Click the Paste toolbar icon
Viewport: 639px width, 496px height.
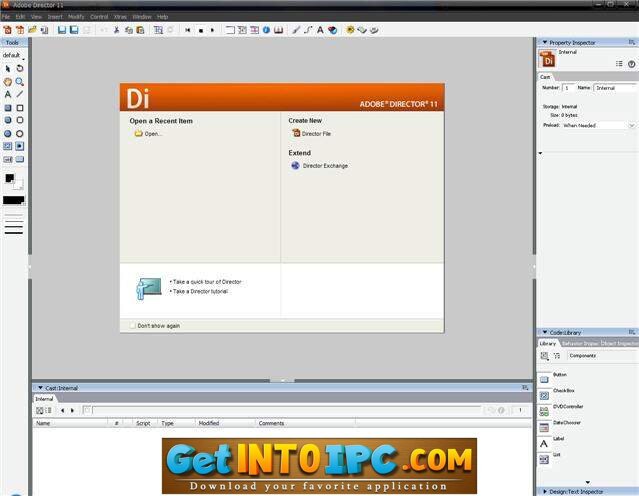140,30
